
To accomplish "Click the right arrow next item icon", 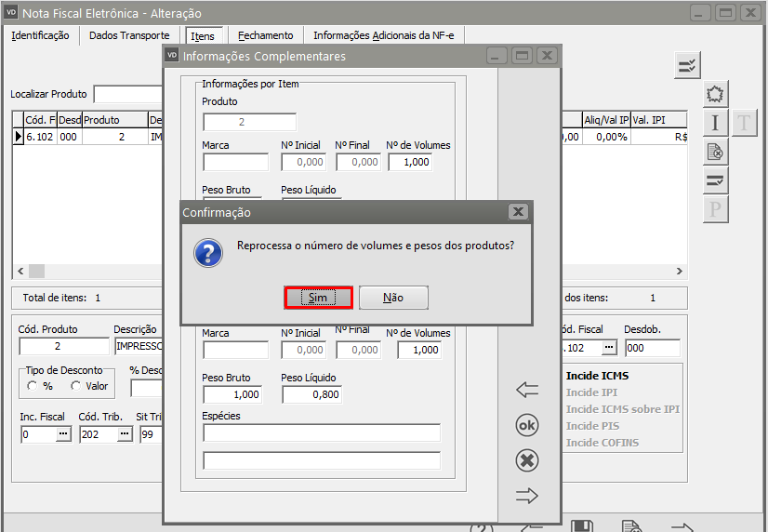I will tap(527, 496).
